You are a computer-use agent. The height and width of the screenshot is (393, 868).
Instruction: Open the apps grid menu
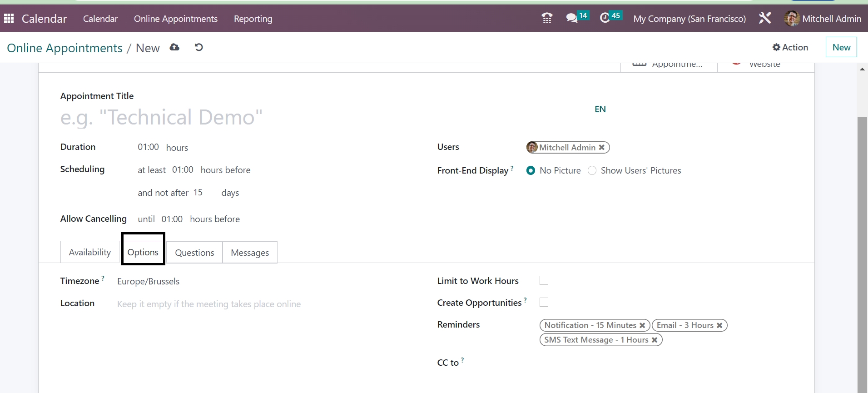click(x=9, y=19)
